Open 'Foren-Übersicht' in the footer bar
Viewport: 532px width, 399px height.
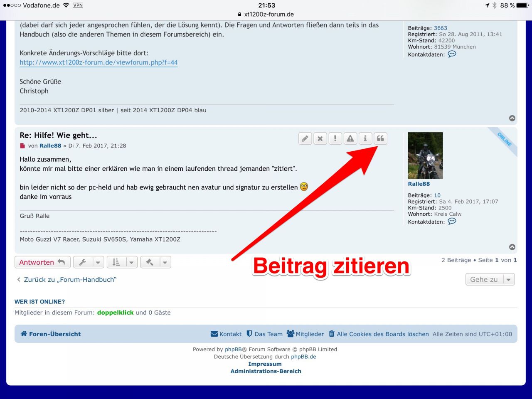(51, 334)
